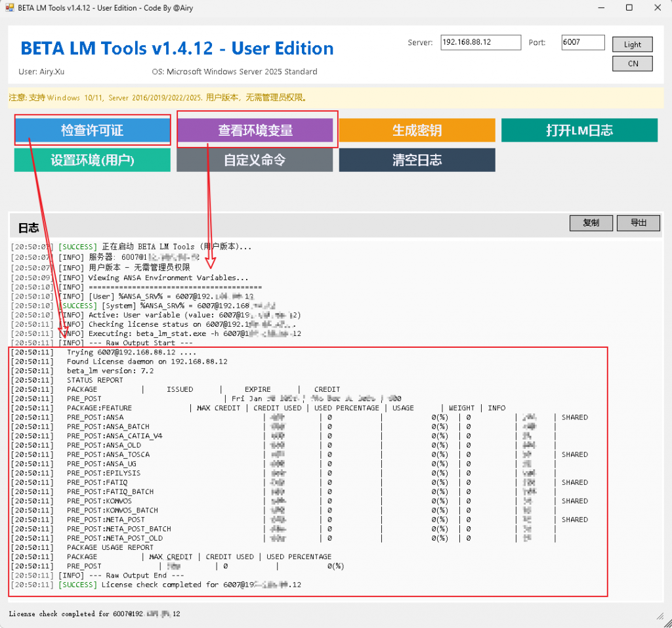Clear the log with 清空日志

[417, 159]
